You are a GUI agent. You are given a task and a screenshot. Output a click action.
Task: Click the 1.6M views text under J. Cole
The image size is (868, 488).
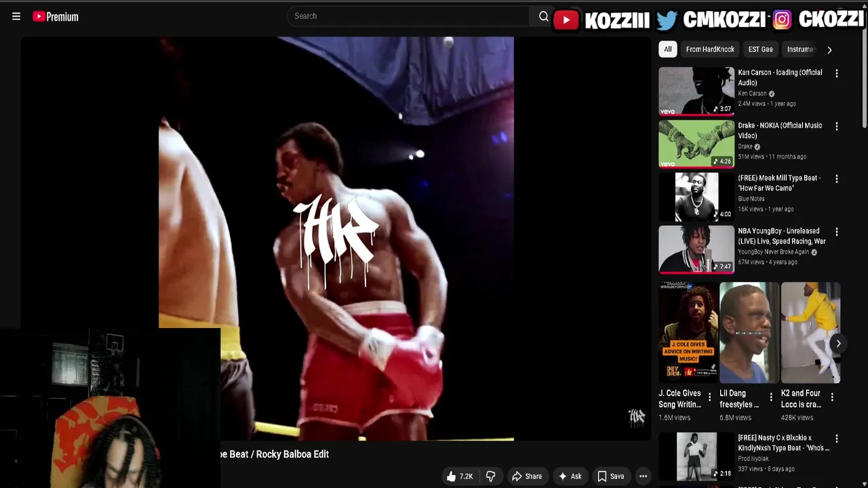pos(674,418)
